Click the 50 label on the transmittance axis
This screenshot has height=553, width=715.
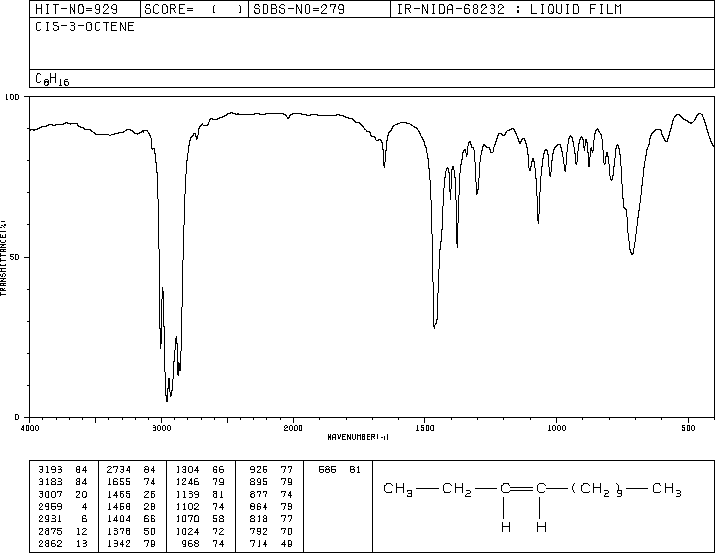(15, 257)
